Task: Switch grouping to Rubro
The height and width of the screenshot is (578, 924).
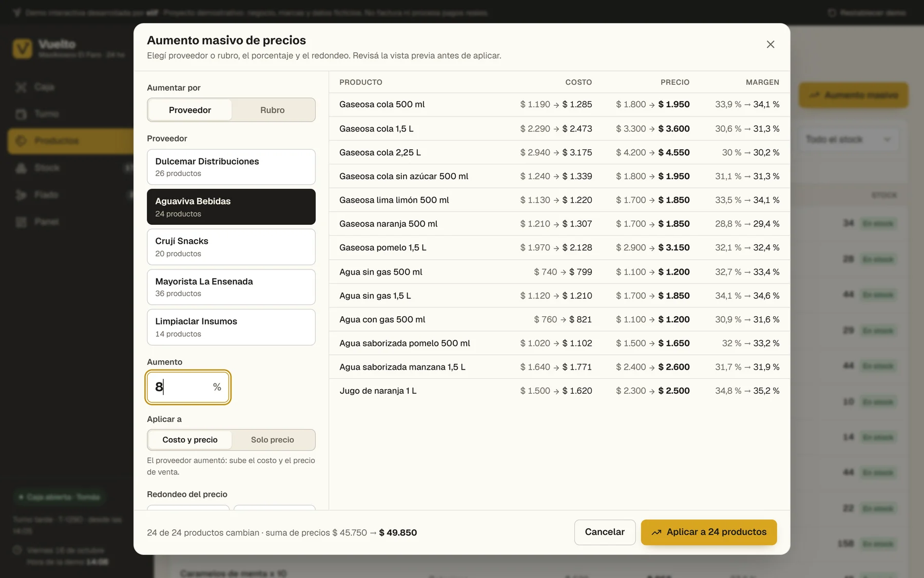Action: (272, 110)
